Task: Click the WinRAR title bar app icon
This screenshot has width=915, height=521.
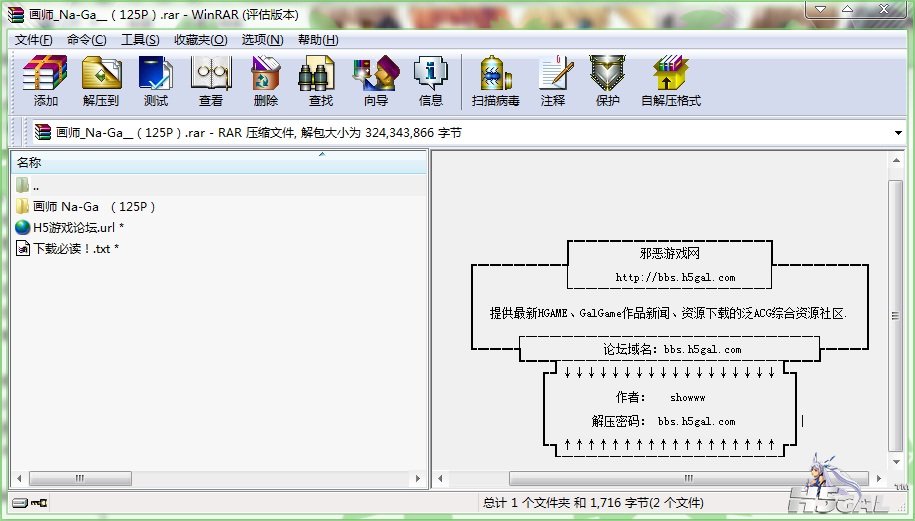Action: [x=16, y=14]
